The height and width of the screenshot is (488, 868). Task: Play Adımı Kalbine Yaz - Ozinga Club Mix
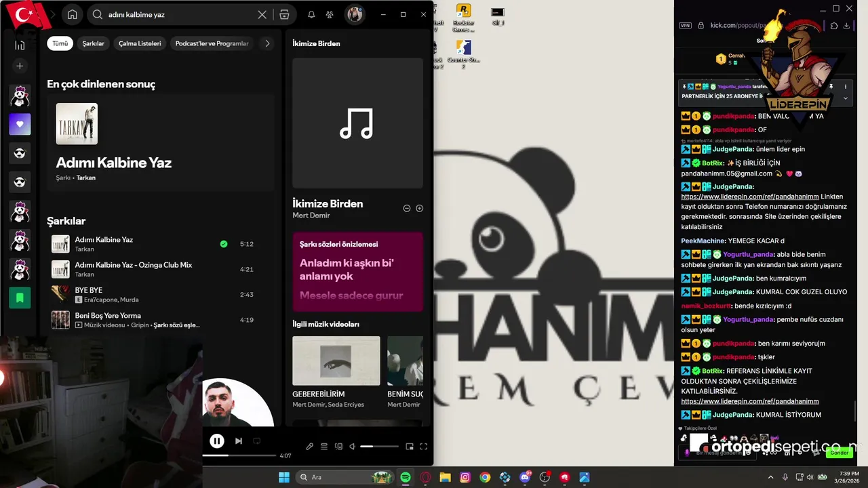(161, 269)
